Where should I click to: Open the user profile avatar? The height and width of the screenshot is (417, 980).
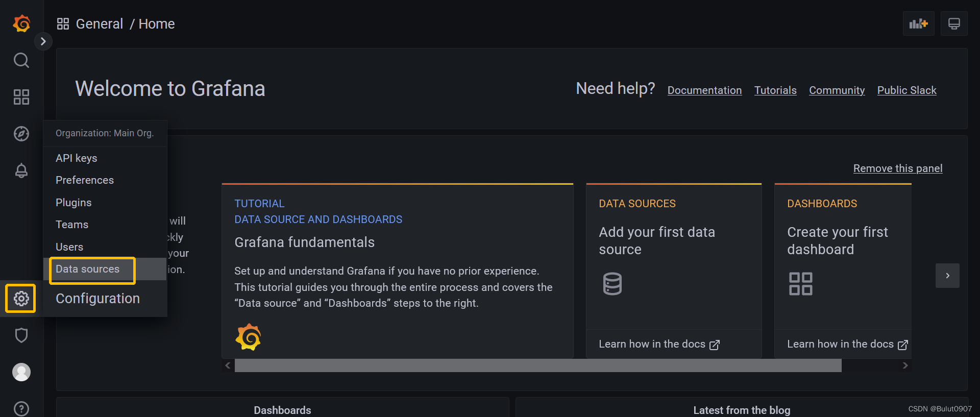[21, 372]
